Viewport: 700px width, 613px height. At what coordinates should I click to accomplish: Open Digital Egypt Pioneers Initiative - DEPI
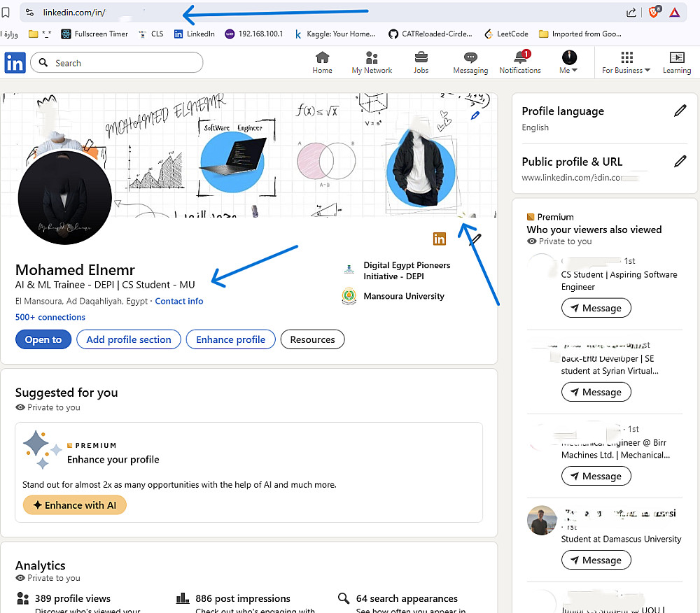(396, 271)
